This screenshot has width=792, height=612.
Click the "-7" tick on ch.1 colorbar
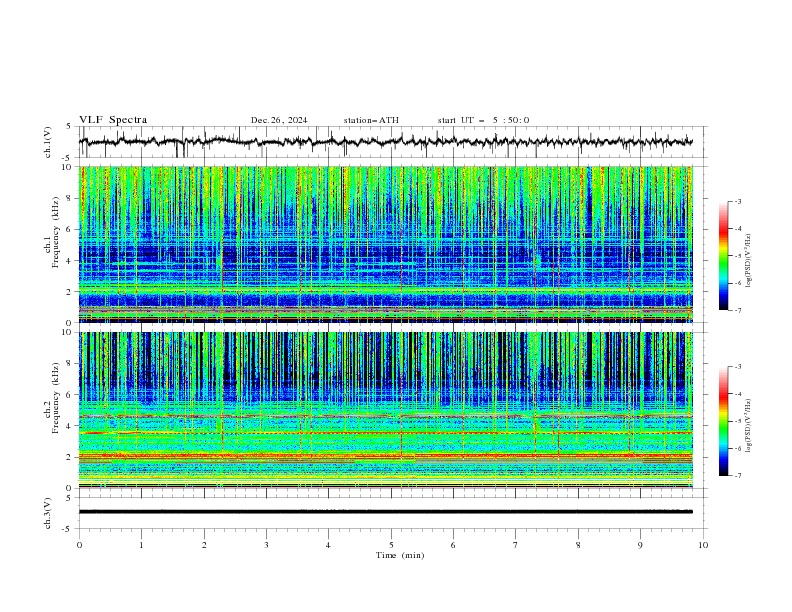click(737, 310)
